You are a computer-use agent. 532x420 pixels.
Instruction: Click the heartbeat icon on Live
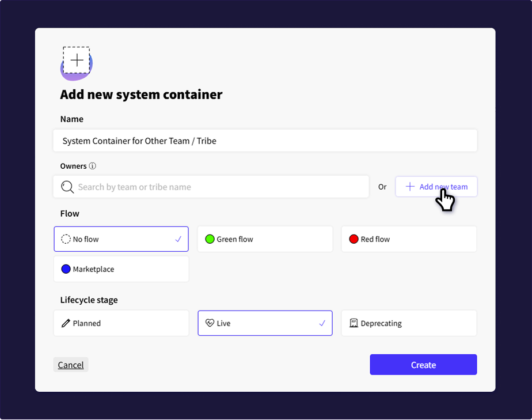[x=210, y=323]
